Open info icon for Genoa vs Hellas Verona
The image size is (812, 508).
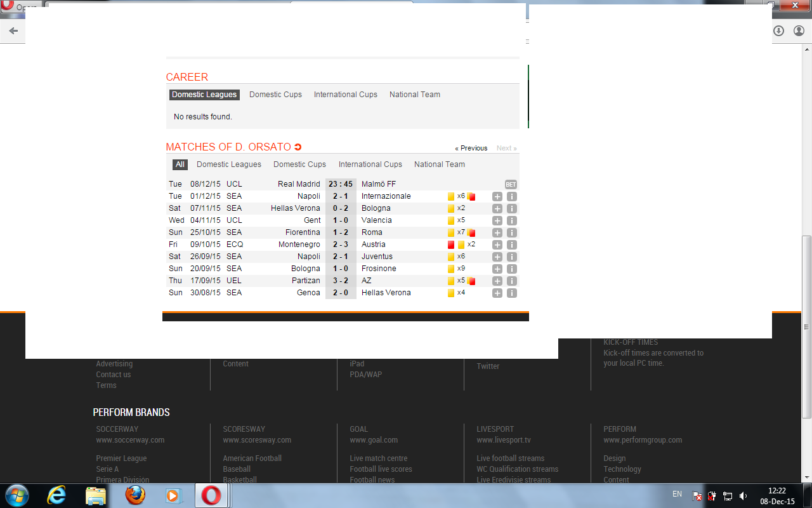[x=512, y=293]
